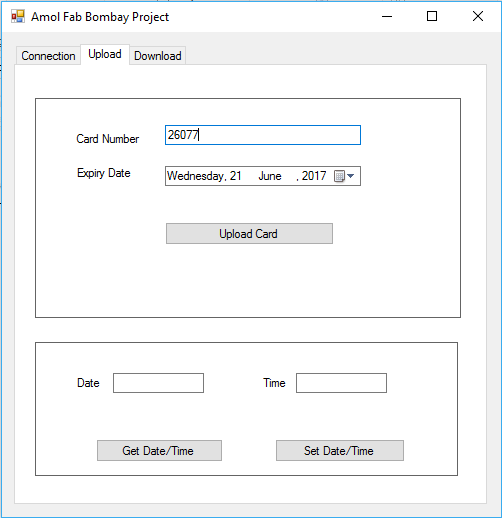Close the Amol Fab Bombay Project window
The image size is (502, 518).
[478, 16]
